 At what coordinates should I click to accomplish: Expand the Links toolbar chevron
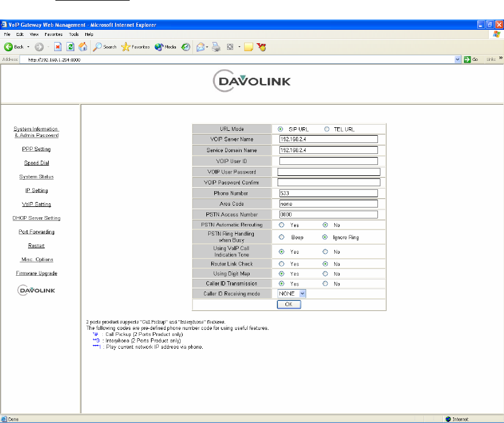(500, 58)
